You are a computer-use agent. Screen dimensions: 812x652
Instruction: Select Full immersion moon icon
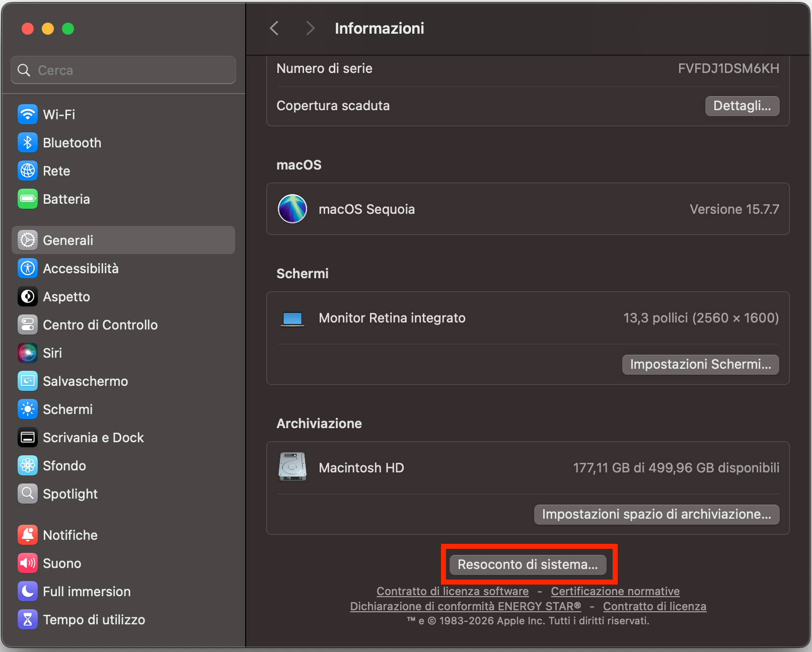pos(28,591)
